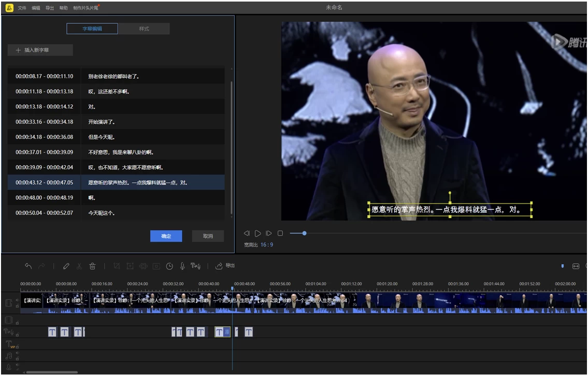Click the undo arrow in timeline toolbar

coord(28,266)
